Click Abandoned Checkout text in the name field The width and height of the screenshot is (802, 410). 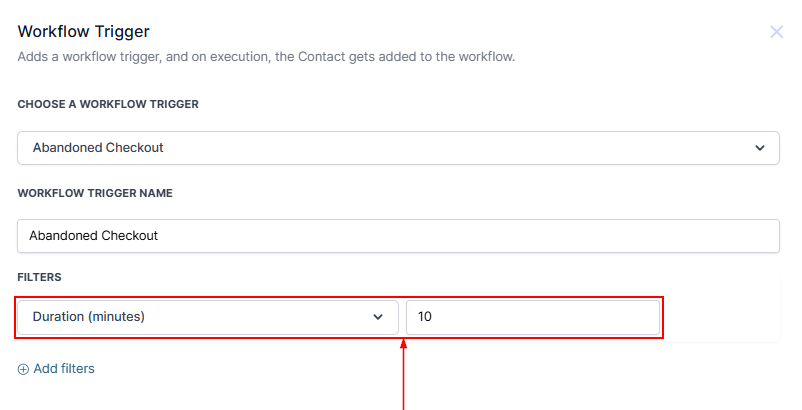[x=94, y=236]
